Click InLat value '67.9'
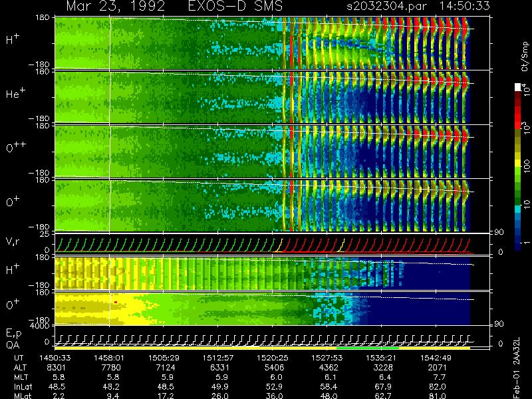This screenshot has width=532, height=399. point(383,387)
